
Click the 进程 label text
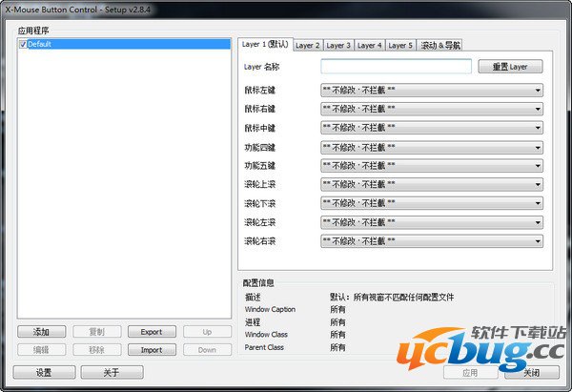(x=253, y=322)
